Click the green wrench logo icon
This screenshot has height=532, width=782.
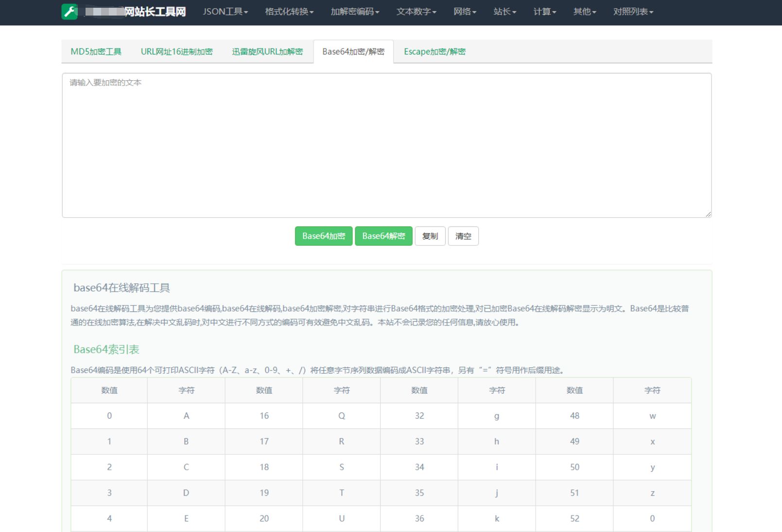70,12
